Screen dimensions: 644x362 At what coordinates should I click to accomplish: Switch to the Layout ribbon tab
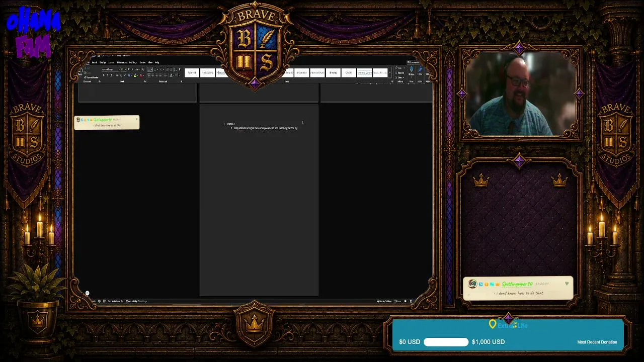(111, 62)
